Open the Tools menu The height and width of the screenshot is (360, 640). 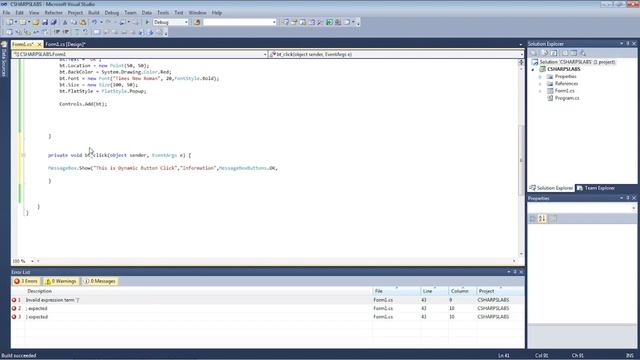(x=163, y=13)
